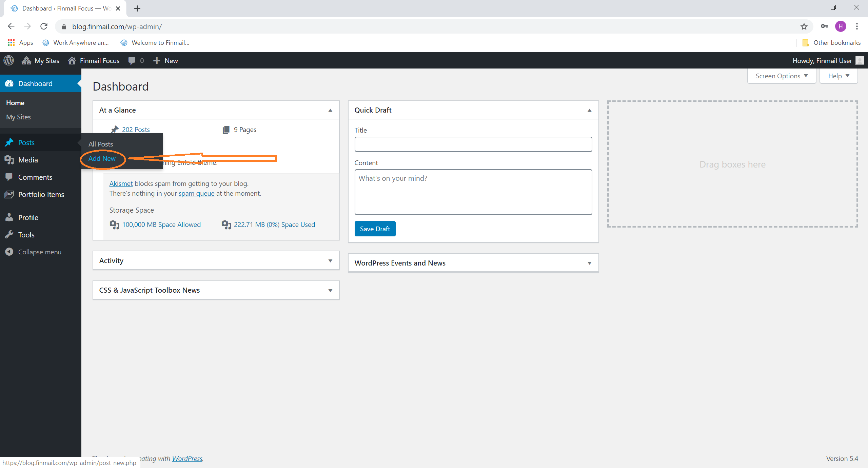Open the spam queue link
868x468 pixels.
coord(196,193)
